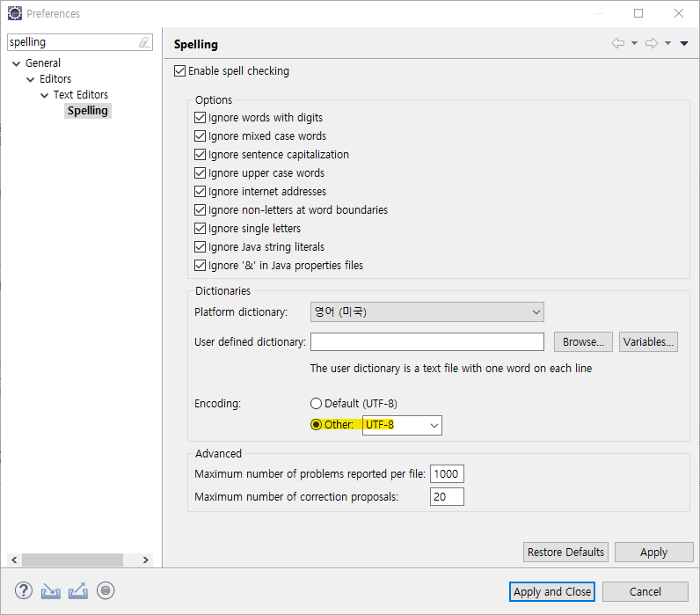Click the Apply button
Screen dimensions: 700x615
653,552
